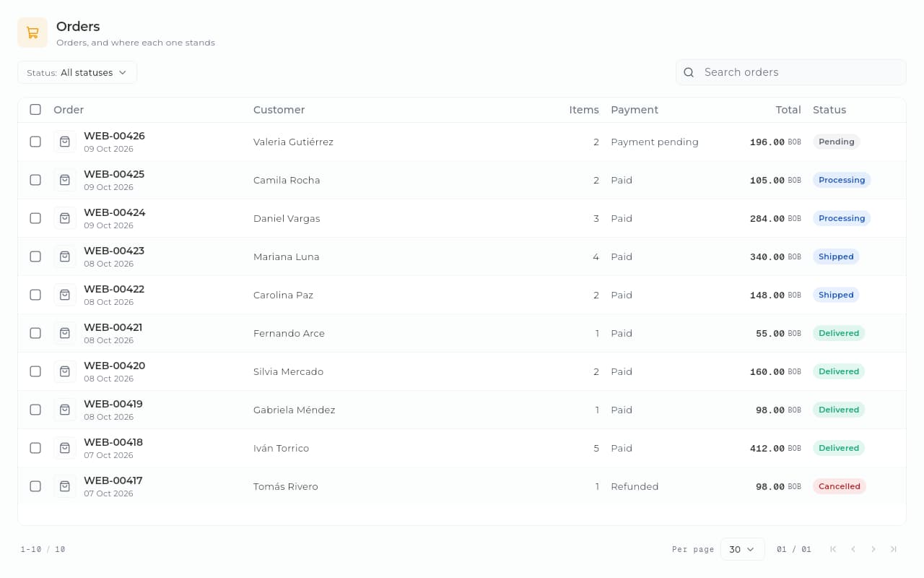Click the bag icon for WEB-00417
This screenshot has height=578, width=924.
click(x=65, y=486)
